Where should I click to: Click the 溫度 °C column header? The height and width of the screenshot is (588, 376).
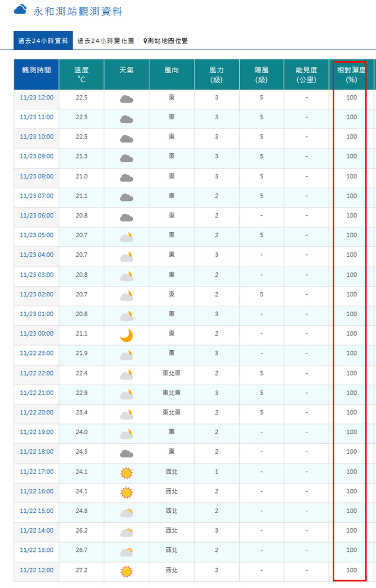pyautogui.click(x=81, y=74)
